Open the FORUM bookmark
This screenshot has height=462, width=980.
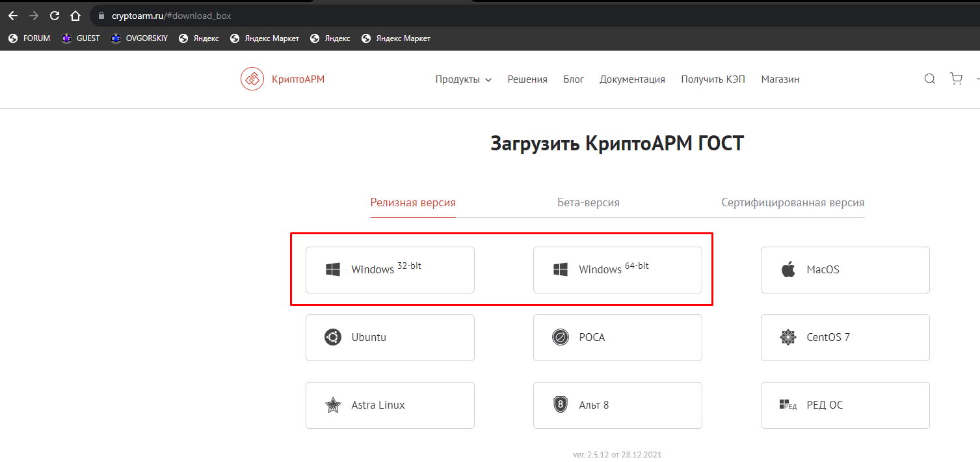[x=29, y=38]
